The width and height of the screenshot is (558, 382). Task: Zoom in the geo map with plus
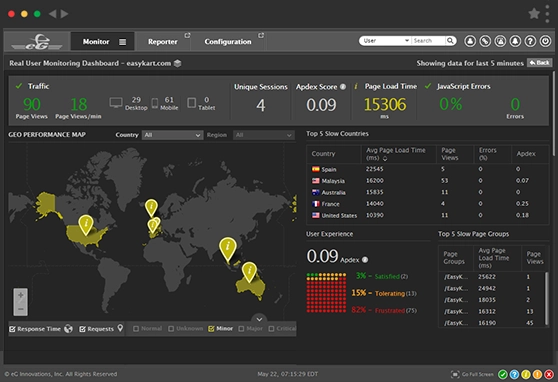pyautogui.click(x=21, y=295)
